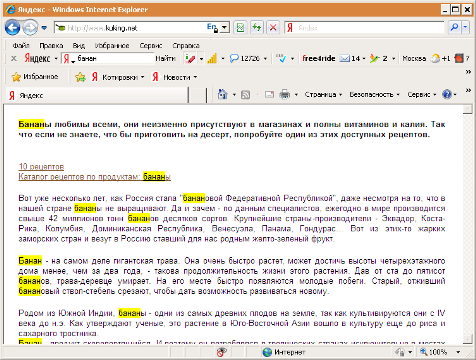
Task: Click the Forward navigation arrow button
Action: [30, 28]
